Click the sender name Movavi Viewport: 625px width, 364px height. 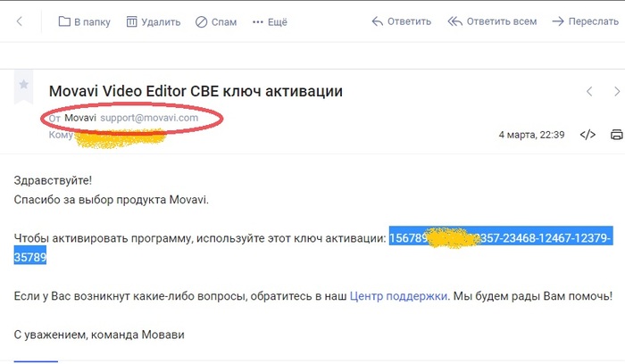80,118
